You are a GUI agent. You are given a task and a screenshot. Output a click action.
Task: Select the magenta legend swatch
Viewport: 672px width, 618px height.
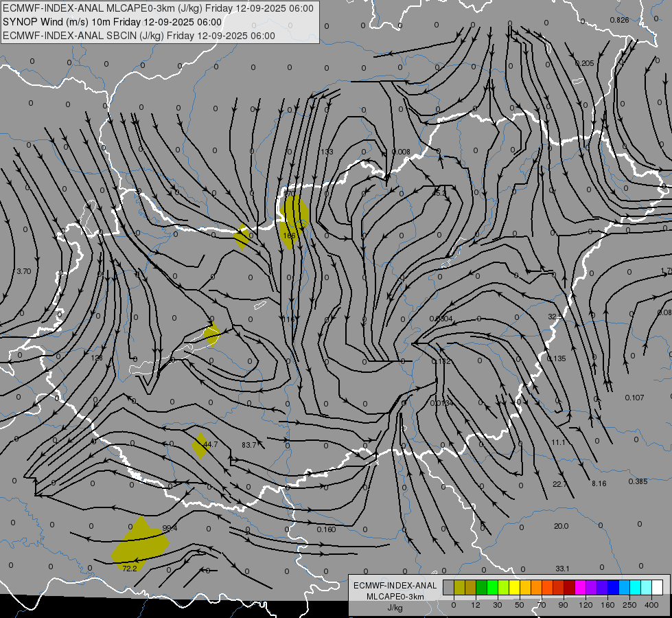click(581, 588)
